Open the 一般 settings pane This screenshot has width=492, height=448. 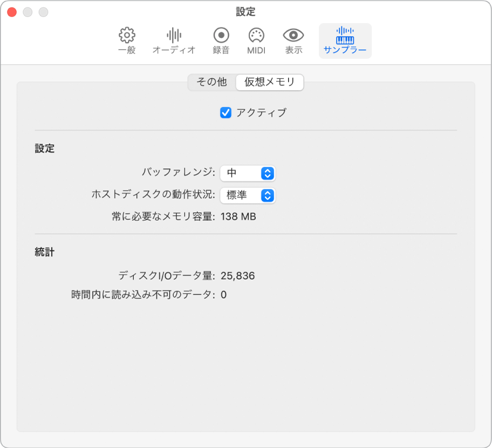[126, 40]
